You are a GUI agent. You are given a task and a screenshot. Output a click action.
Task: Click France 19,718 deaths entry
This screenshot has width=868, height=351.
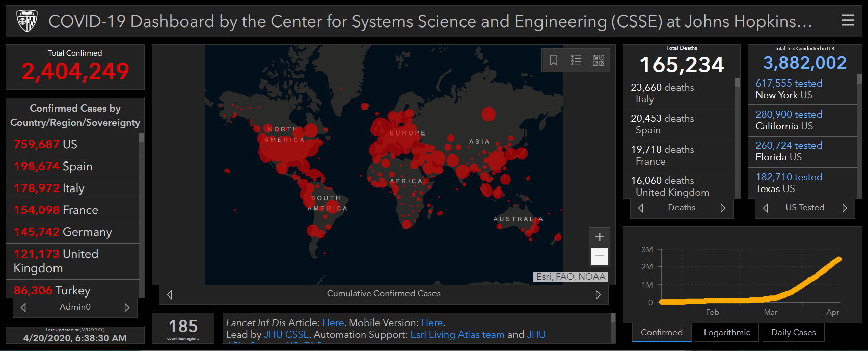(x=679, y=155)
